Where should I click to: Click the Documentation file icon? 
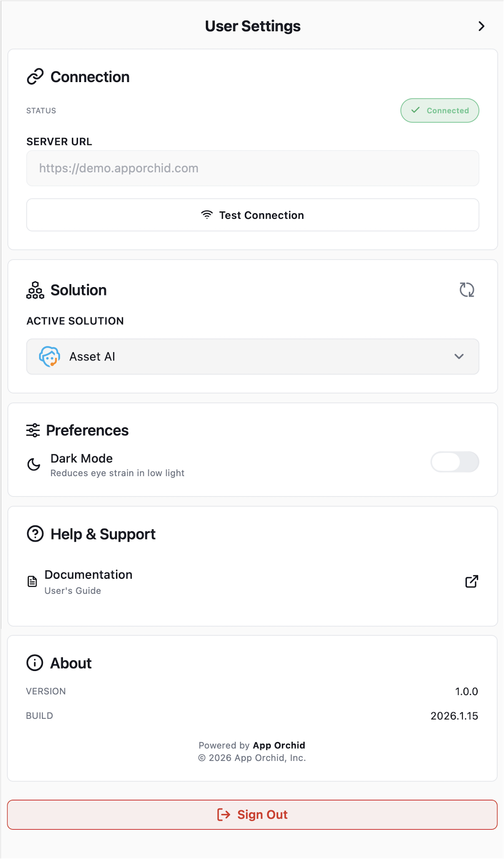click(x=32, y=581)
